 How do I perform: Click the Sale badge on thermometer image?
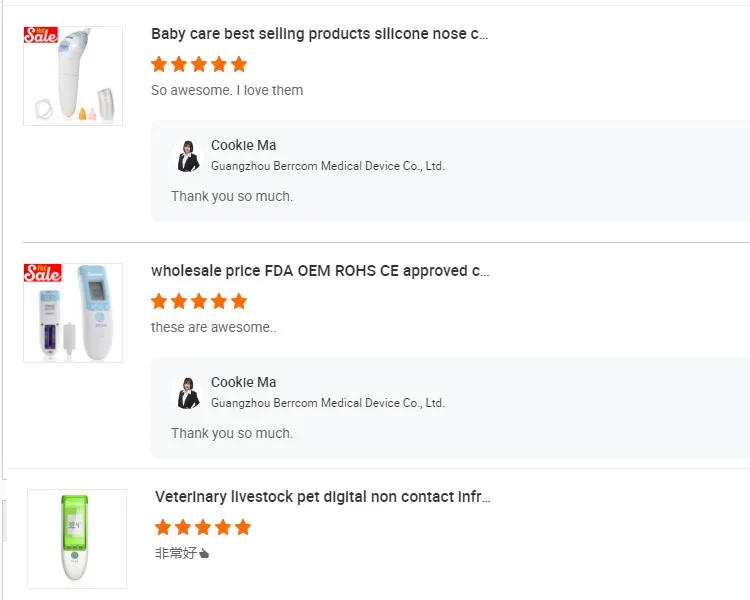coord(42,272)
